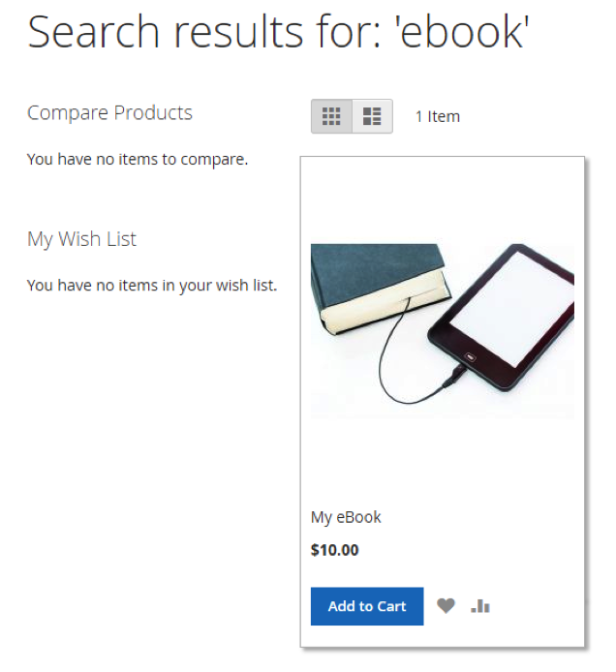Click the "1 Item" results count

[x=437, y=116]
